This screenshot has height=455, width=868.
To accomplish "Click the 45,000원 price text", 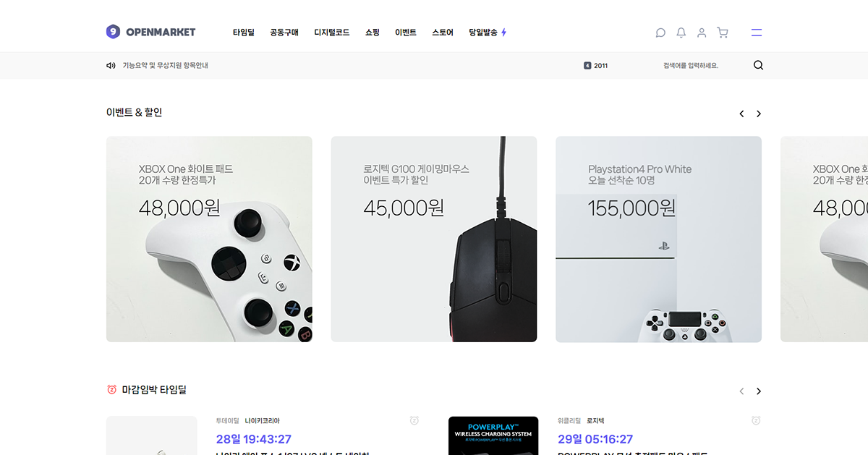I will coord(404,208).
